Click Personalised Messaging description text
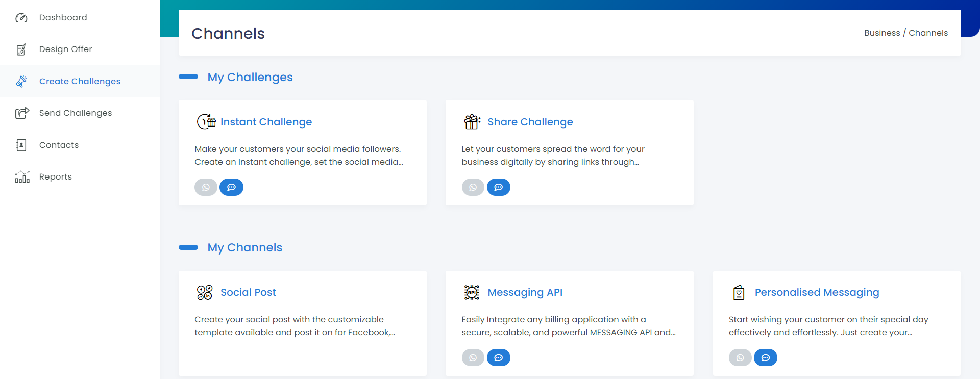Image resolution: width=980 pixels, height=379 pixels. (828, 326)
